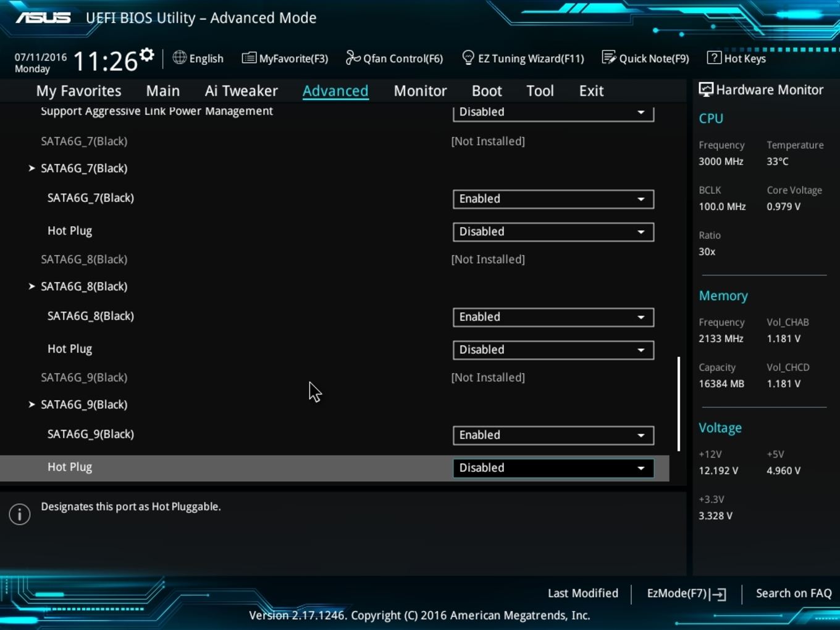Click the settings gear next to the clock
Screen dimensions: 840x630
[146, 55]
